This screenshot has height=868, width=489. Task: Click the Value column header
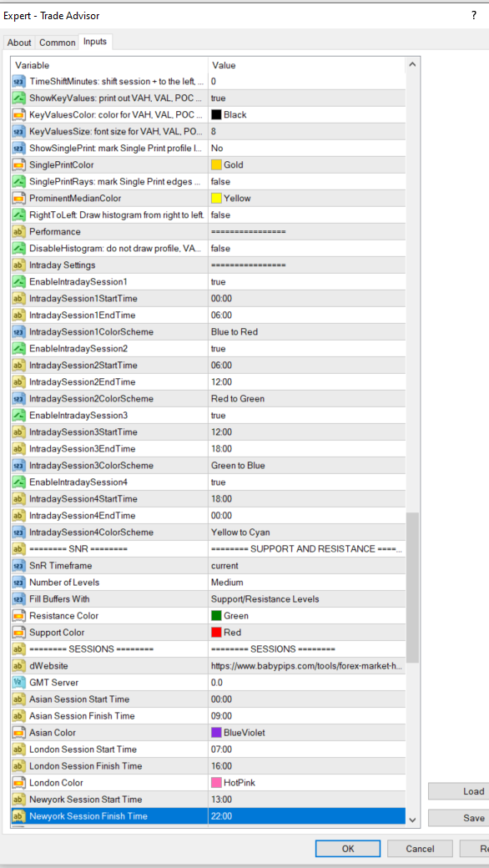point(306,65)
